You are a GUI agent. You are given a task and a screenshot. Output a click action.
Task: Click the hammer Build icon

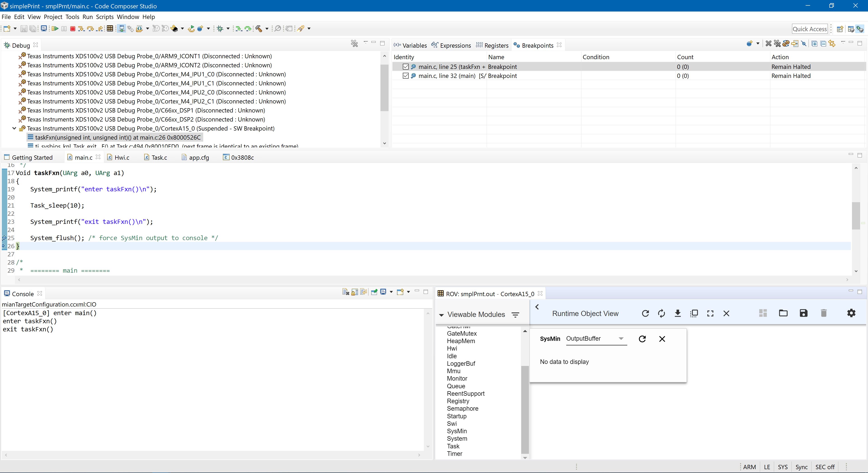[259, 29]
